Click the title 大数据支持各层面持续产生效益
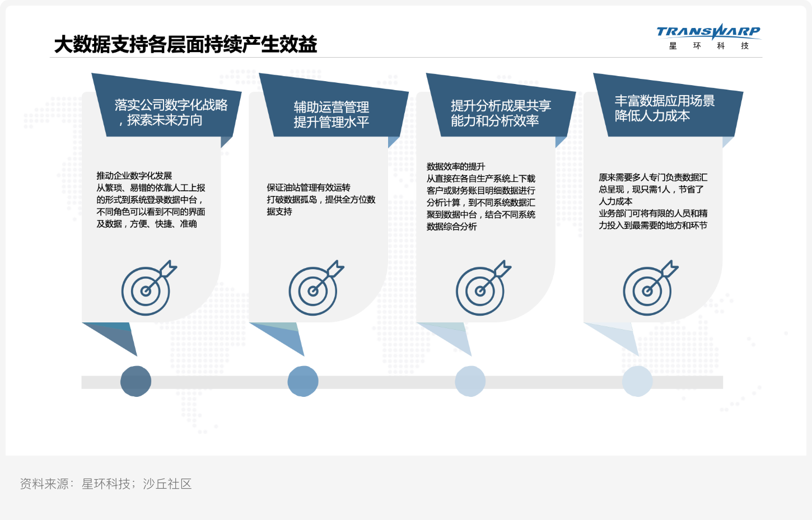The image size is (812, 520). pyautogui.click(x=186, y=44)
